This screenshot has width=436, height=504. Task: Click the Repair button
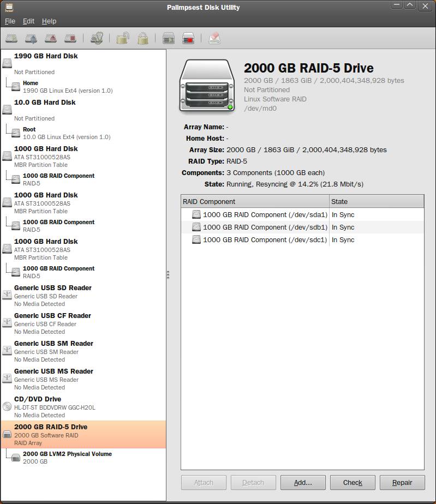pos(402,483)
